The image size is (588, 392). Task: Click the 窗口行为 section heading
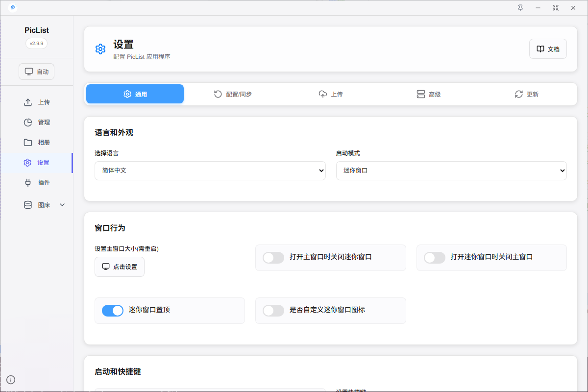[110, 228]
